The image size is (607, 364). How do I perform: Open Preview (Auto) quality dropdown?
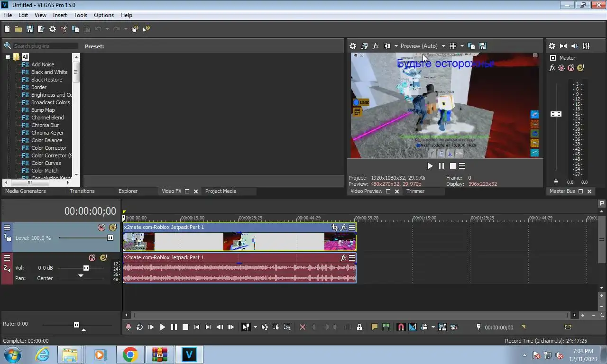click(423, 46)
